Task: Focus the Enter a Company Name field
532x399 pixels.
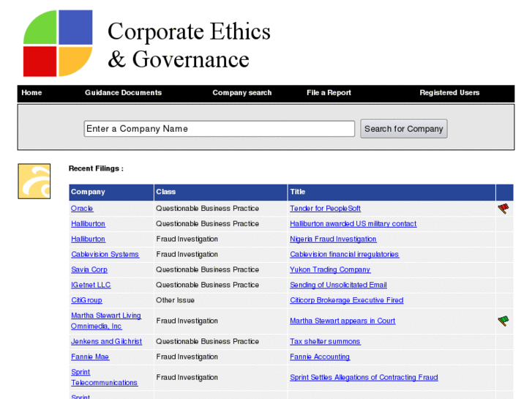Action: (220, 129)
